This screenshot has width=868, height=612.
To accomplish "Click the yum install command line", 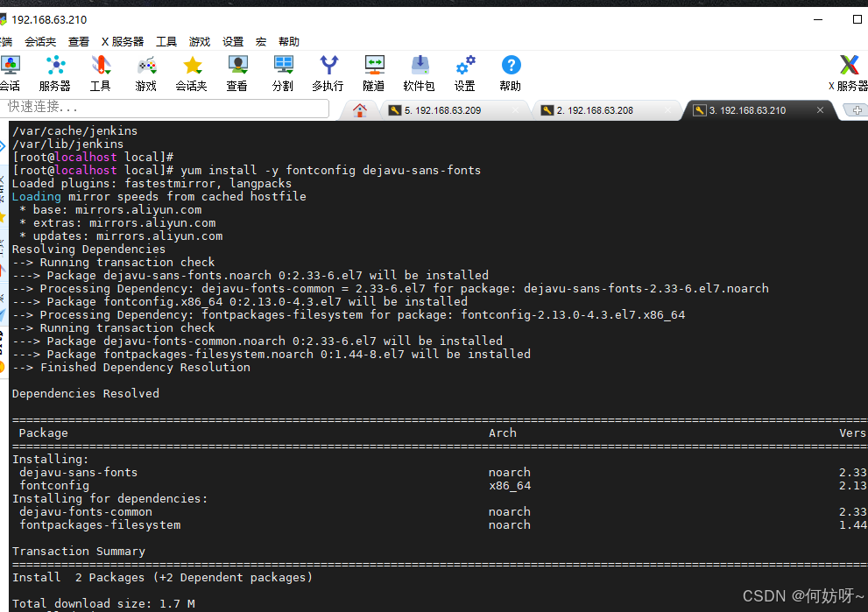I will point(246,171).
